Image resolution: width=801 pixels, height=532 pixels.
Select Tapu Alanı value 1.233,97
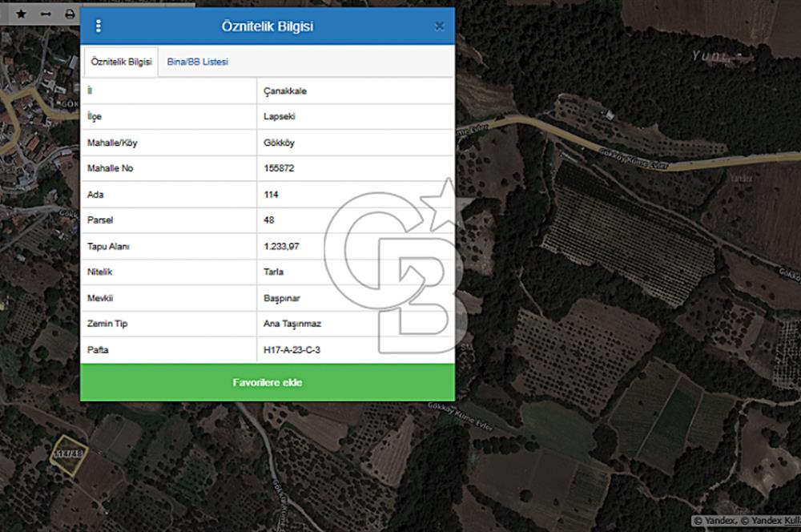(x=281, y=246)
